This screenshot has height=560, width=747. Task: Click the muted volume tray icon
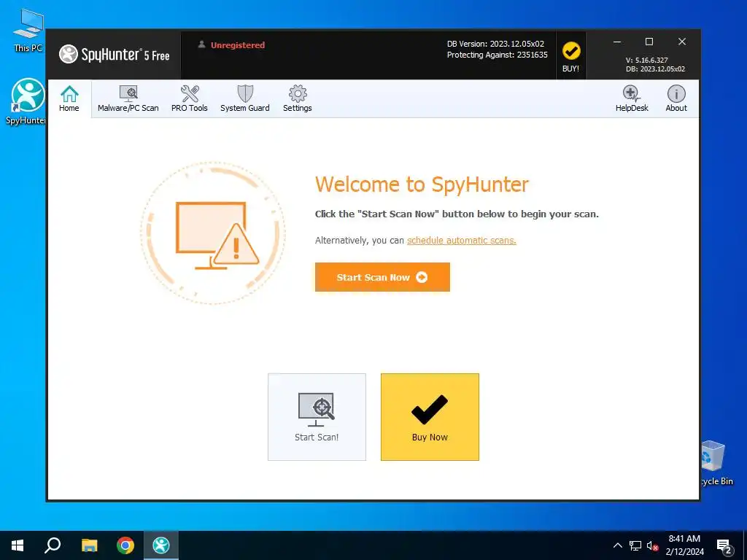652,545
